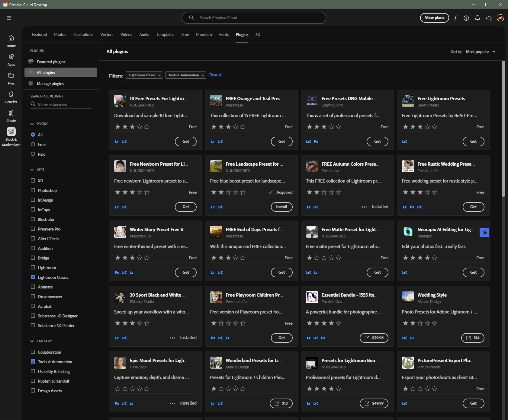Click the Neurapix featured star badge
This screenshot has width=508, height=420.
tap(484, 233)
